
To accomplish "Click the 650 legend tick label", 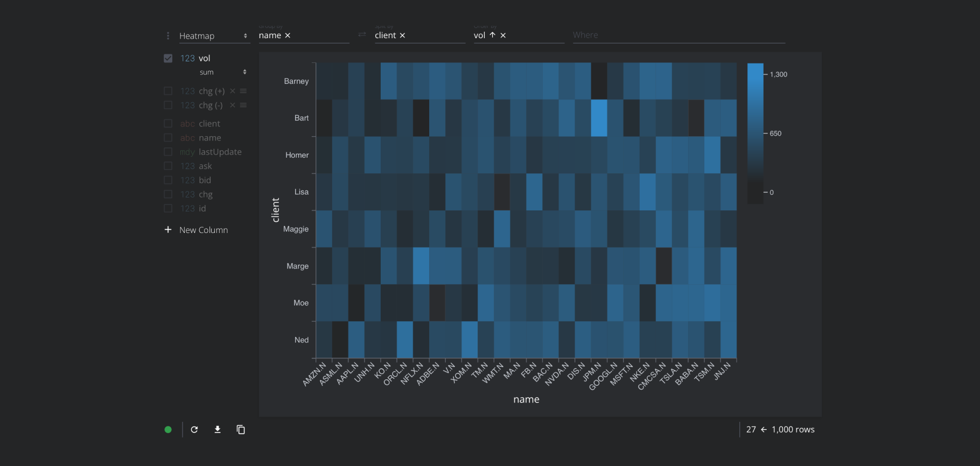I will coord(775,133).
